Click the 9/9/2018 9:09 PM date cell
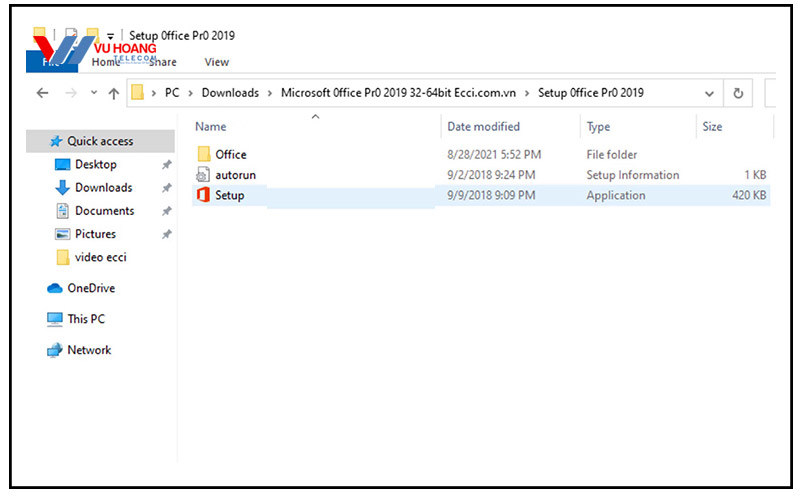 click(491, 195)
